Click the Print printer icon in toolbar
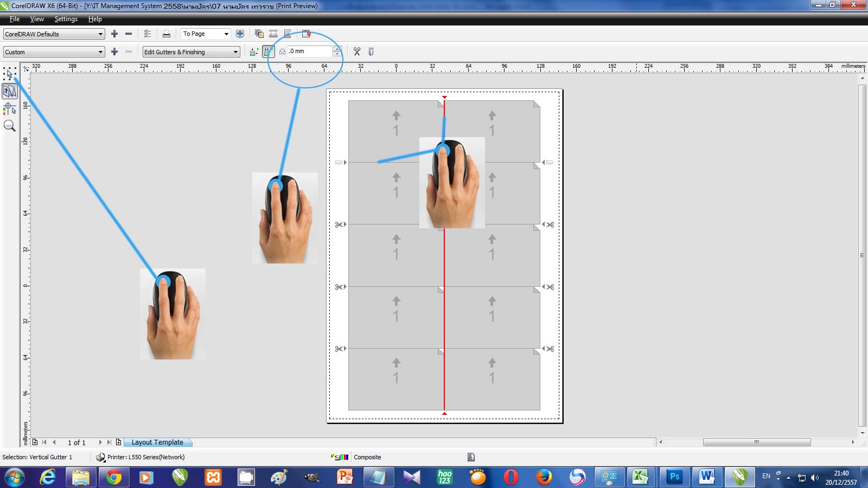Image resolution: width=868 pixels, height=488 pixels. (x=167, y=34)
